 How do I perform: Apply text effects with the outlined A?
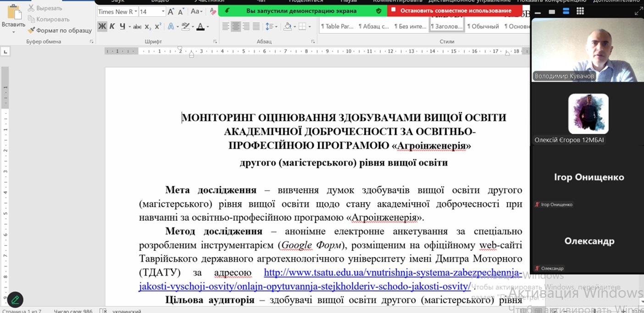click(x=171, y=27)
